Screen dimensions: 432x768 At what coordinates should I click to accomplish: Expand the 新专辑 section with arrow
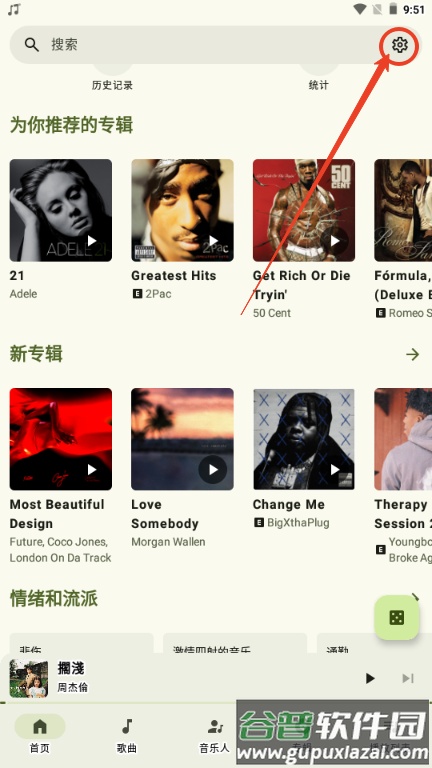pos(412,354)
